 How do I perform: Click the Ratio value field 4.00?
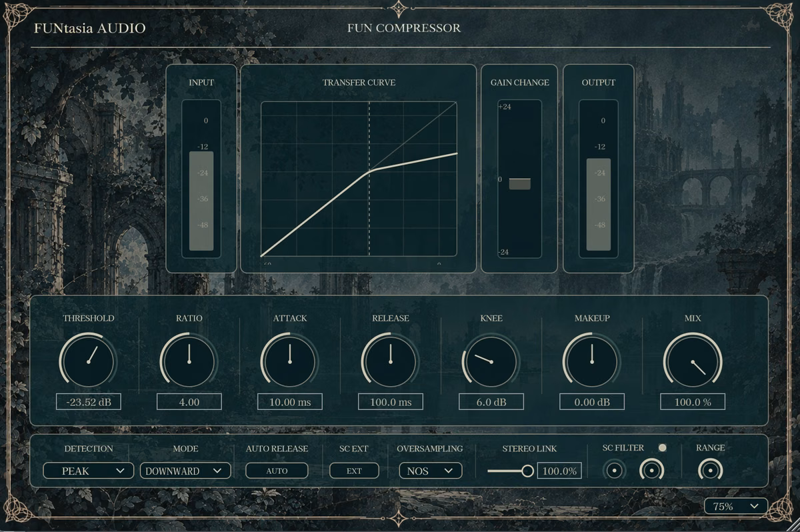(189, 402)
